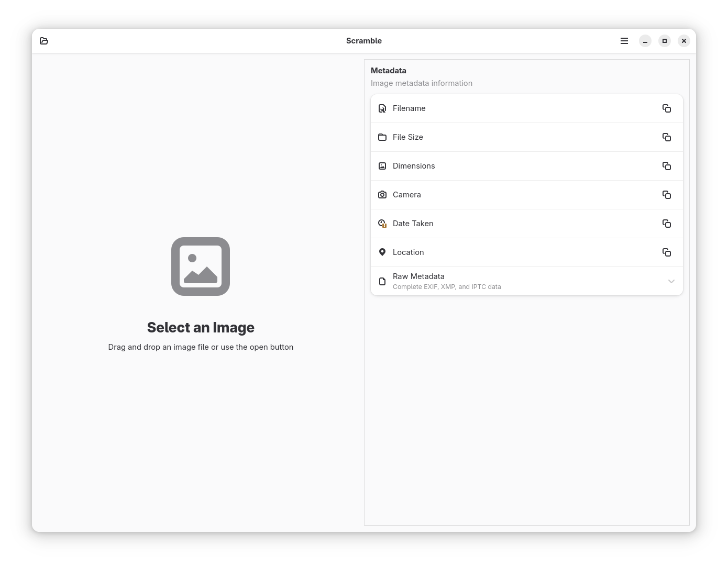
Task: Click the Dimensions picture icon
Action: (x=382, y=166)
